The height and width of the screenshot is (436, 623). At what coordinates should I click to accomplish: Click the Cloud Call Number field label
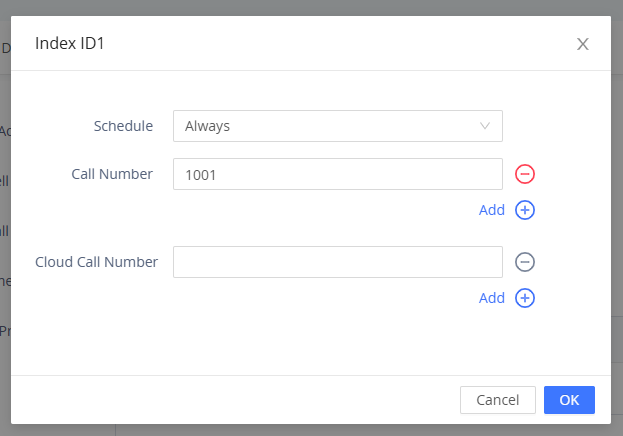tap(97, 262)
